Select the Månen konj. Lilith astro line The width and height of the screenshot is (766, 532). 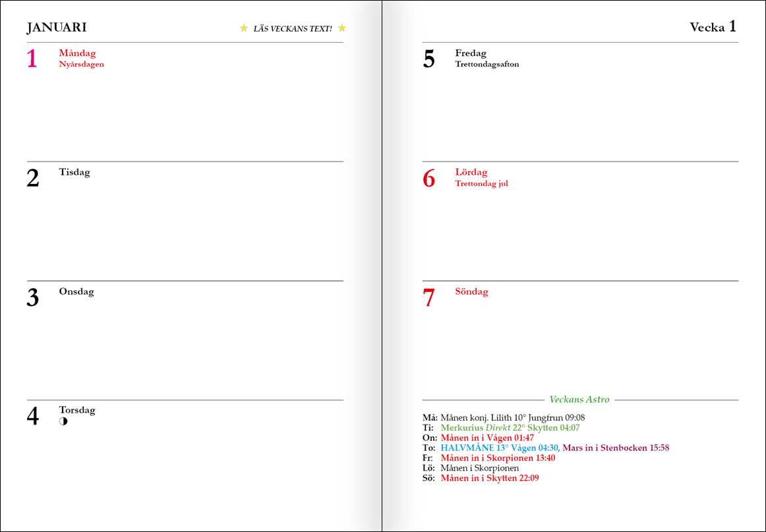click(x=512, y=417)
